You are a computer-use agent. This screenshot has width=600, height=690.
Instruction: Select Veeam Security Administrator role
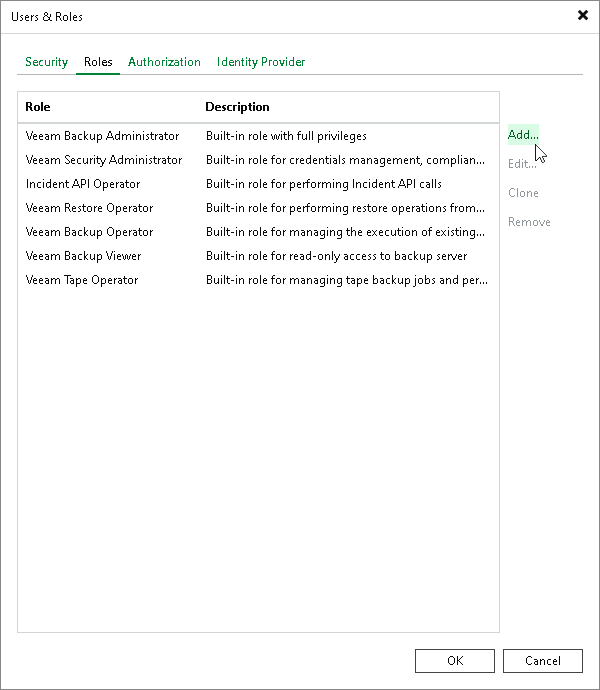258,160
